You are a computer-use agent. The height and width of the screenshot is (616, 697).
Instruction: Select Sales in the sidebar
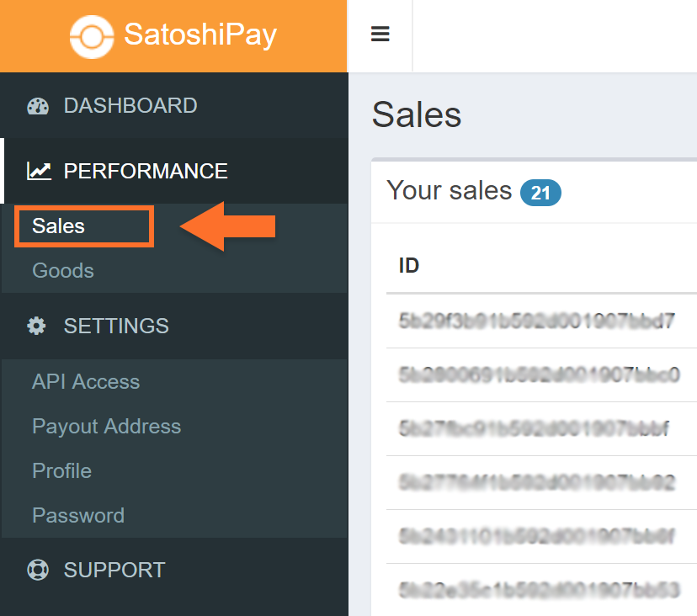pyautogui.click(x=59, y=226)
